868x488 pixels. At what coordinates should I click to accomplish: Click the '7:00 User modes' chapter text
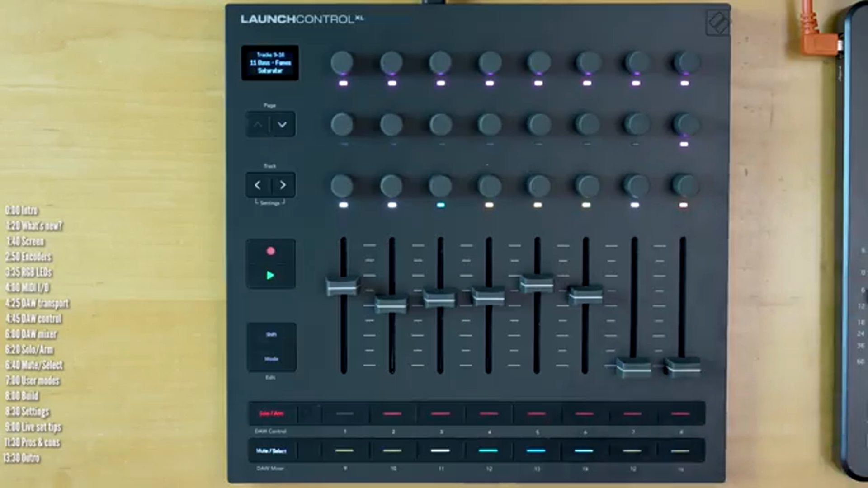[33, 380]
